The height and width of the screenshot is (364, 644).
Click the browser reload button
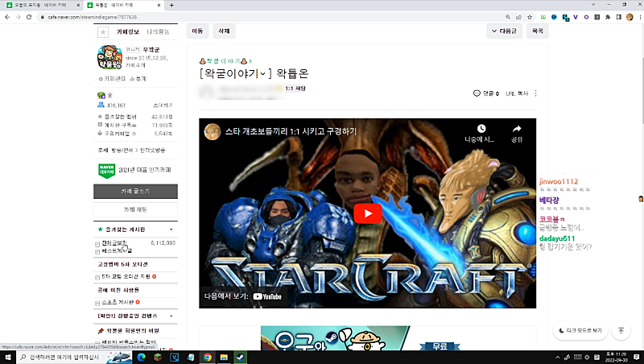click(x=29, y=17)
